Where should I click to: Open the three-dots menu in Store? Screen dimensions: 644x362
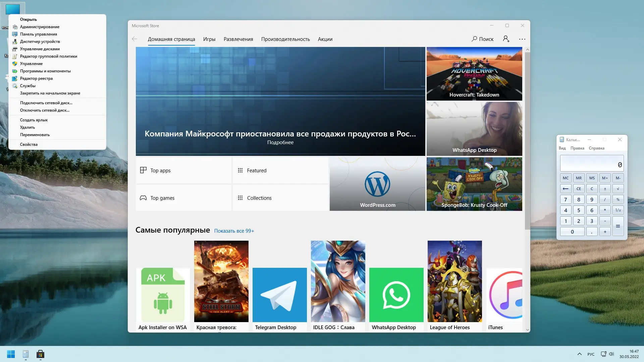[522, 39]
